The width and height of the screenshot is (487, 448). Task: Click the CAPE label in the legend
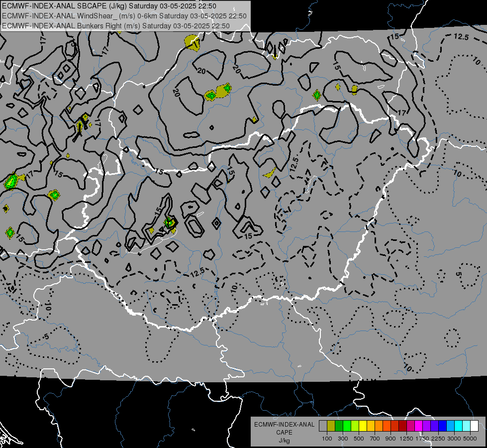pos(284,432)
